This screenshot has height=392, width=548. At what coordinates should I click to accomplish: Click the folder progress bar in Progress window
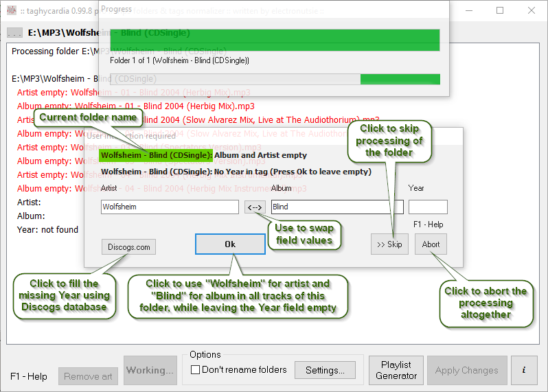275,79
